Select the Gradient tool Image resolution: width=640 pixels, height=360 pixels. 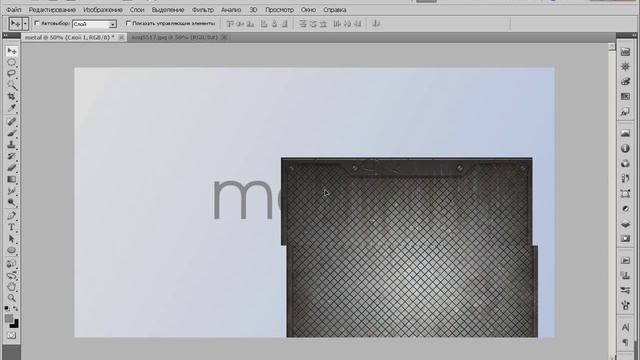click(11, 179)
